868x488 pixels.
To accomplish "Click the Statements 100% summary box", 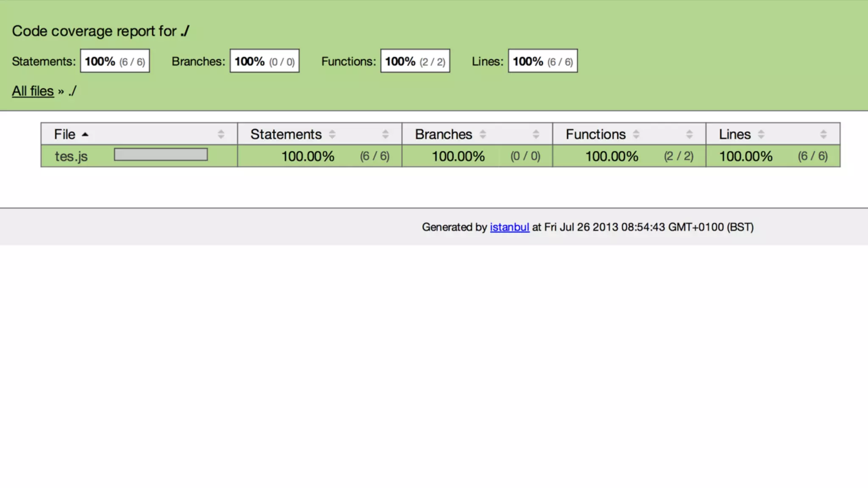I will (115, 61).
